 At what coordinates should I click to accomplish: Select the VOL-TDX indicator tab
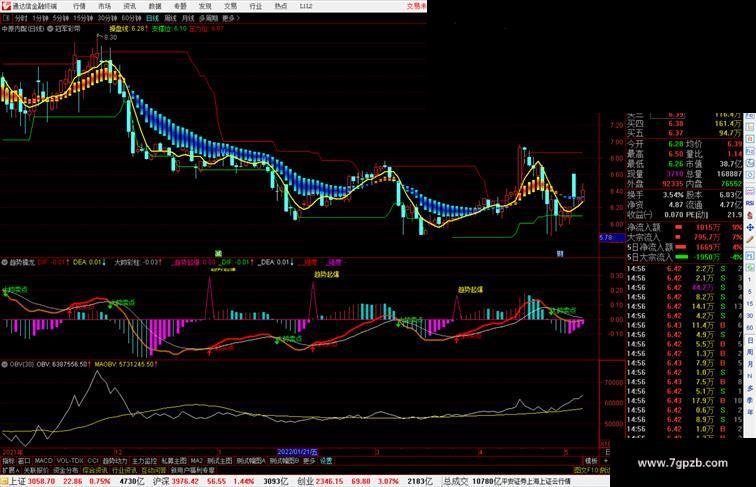coord(70,461)
